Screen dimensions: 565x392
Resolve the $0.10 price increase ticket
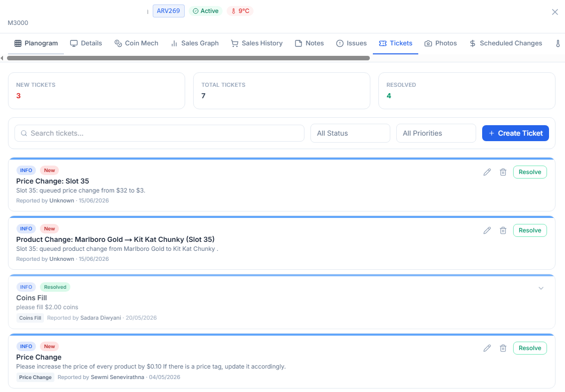coord(530,348)
